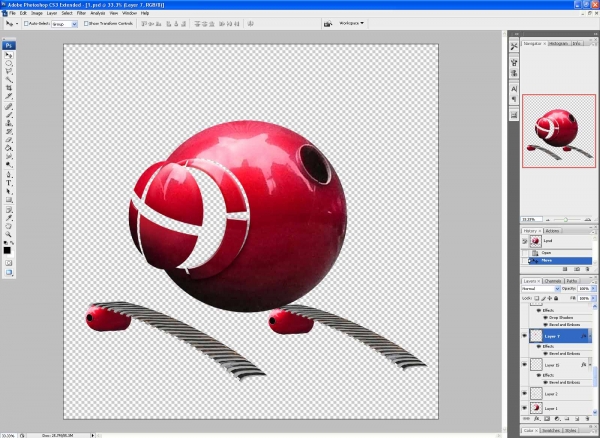Hide Layer 7 with its eye icon

tap(524, 336)
